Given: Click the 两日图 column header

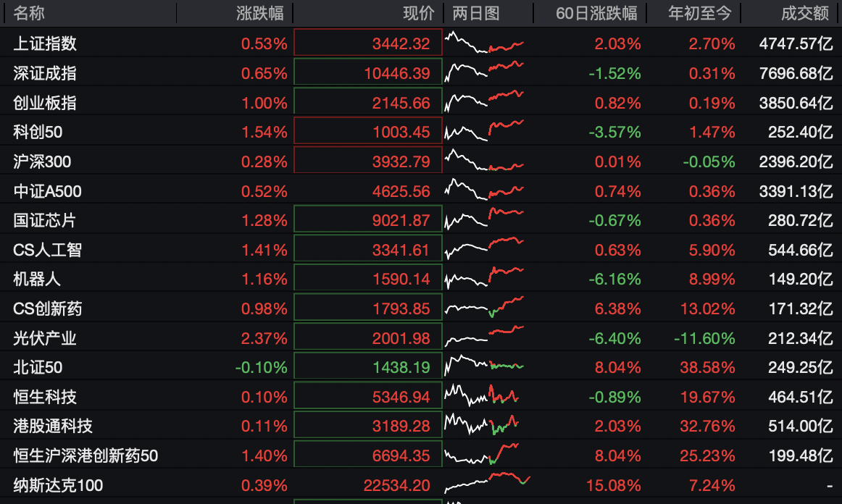Looking at the screenshot, I should click(476, 13).
